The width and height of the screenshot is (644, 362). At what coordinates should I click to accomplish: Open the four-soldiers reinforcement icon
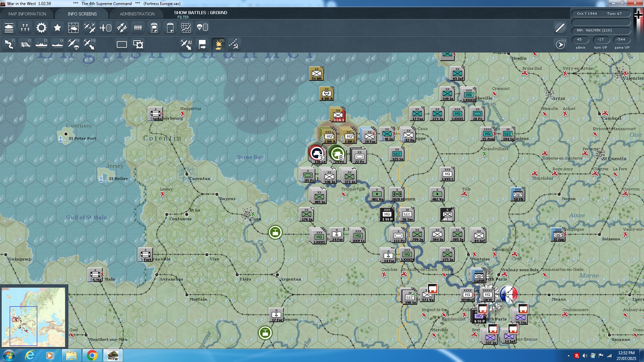(138, 27)
